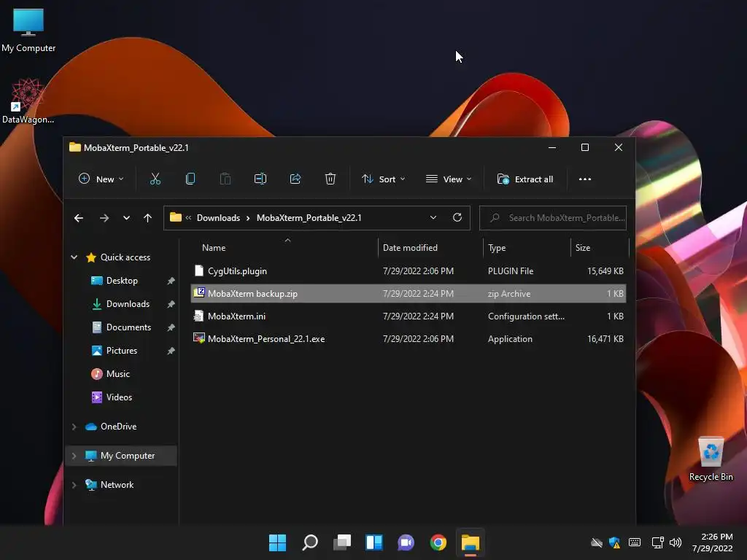Click the touch keyboard tray icon

coord(635,542)
